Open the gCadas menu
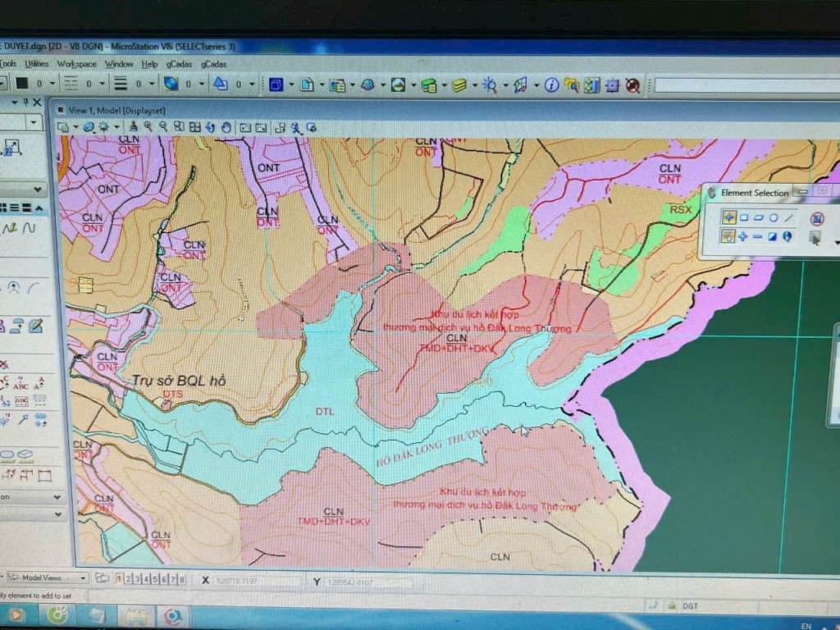The image size is (840, 630). [x=179, y=63]
